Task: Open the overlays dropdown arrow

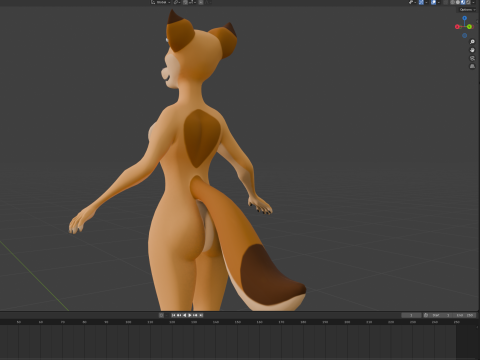Action: pyautogui.click(x=439, y=2)
